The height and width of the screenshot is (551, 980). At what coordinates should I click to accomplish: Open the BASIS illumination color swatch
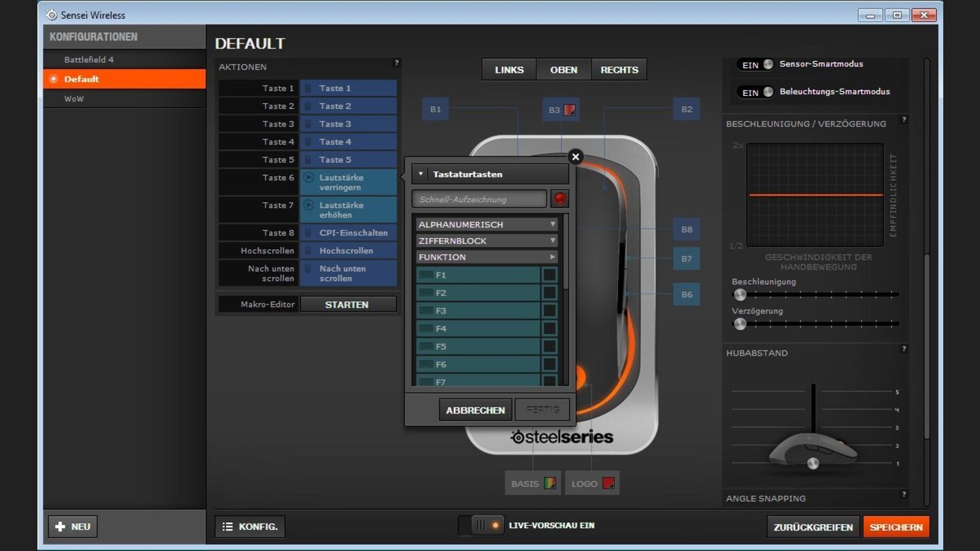(550, 483)
